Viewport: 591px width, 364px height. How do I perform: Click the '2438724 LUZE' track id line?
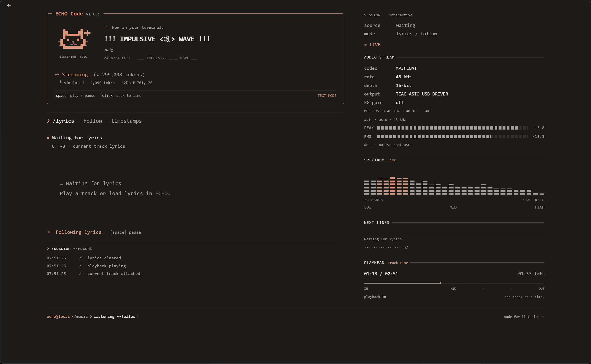click(x=151, y=58)
